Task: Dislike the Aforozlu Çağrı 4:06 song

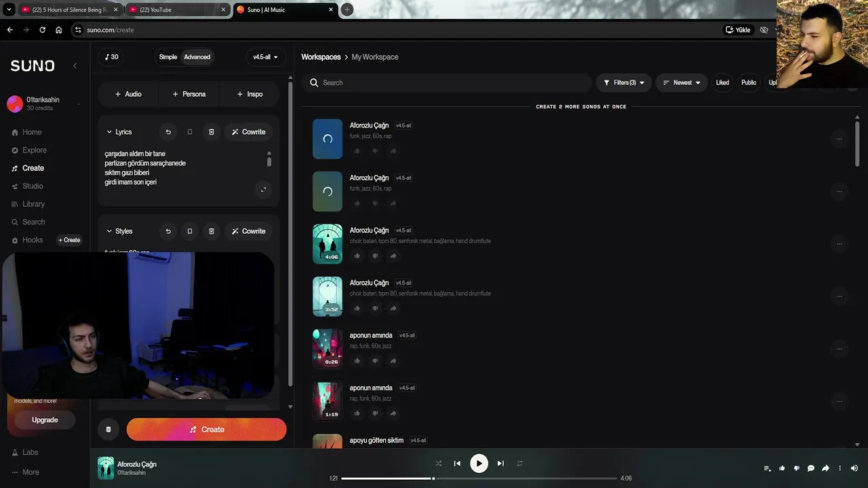Action: pos(375,256)
